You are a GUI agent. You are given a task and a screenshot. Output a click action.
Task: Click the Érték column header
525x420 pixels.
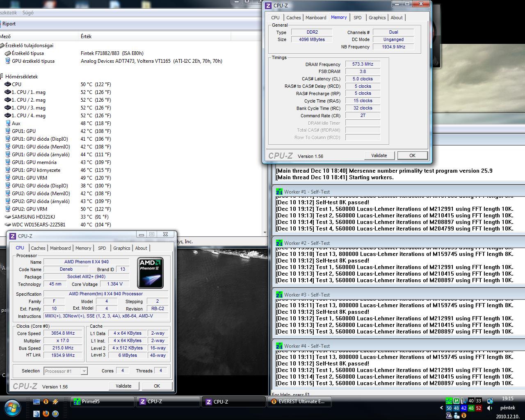pyautogui.click(x=155, y=37)
